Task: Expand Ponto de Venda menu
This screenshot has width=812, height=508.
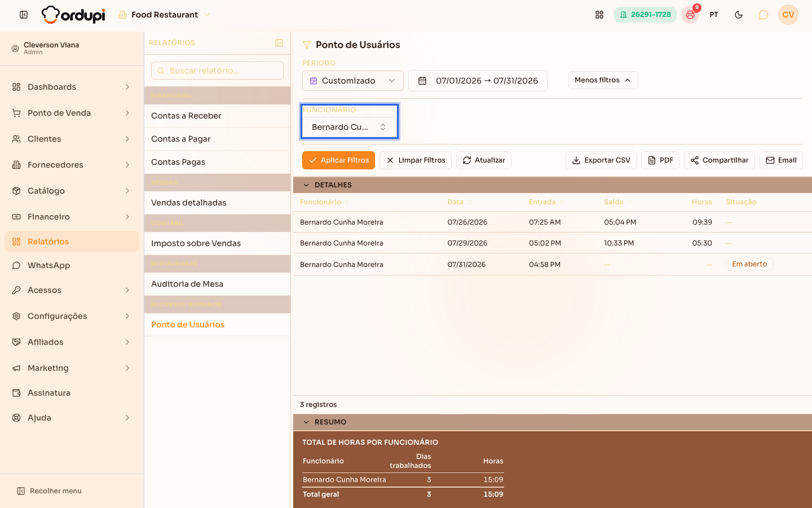Action: 72,113
